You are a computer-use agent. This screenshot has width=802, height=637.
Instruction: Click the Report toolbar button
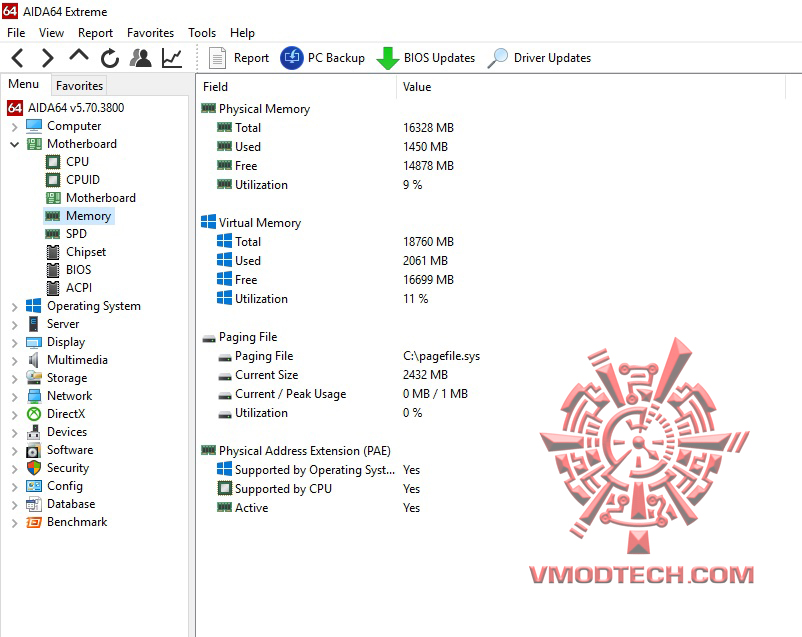239,58
